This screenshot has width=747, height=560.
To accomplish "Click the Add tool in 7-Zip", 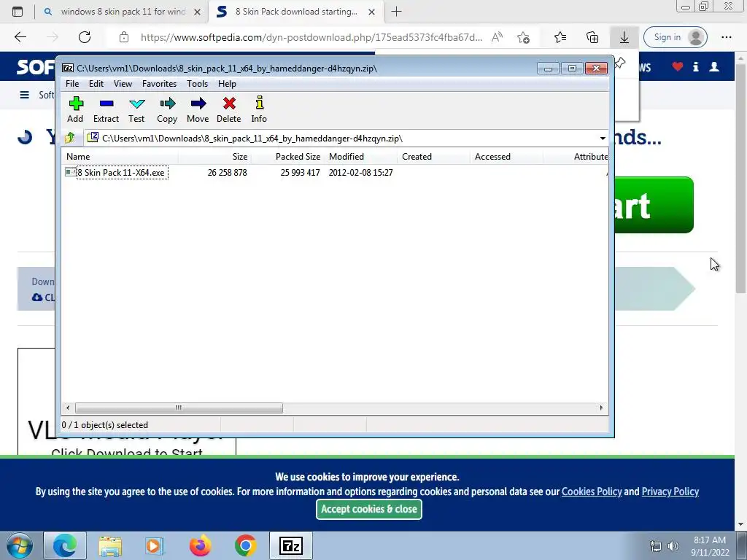I will coord(75,109).
